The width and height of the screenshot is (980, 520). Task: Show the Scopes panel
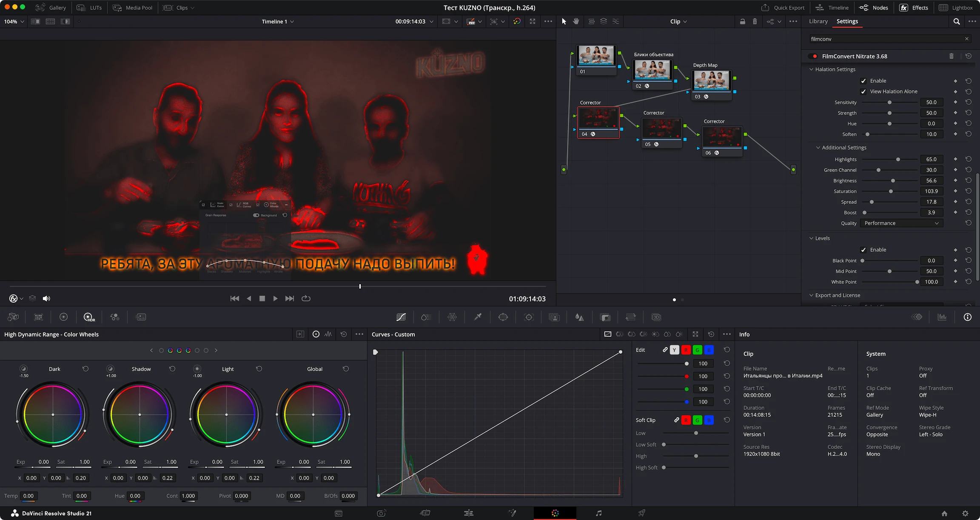[x=942, y=317]
